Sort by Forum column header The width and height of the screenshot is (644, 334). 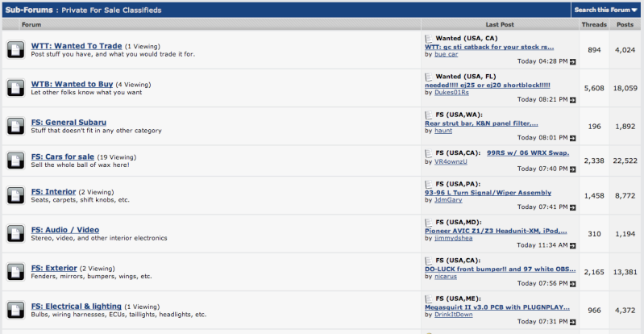point(31,25)
